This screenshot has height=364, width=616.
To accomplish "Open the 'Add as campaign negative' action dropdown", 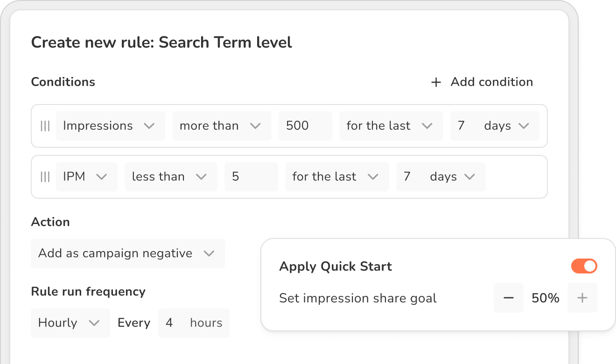I will [127, 253].
